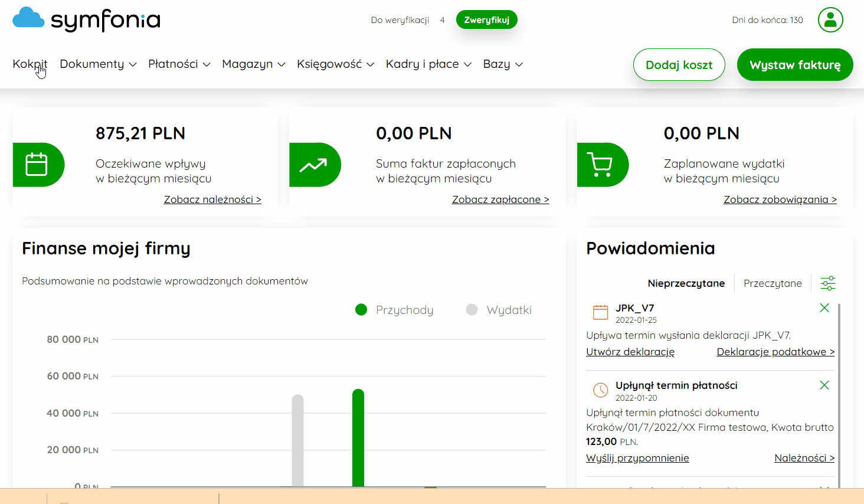Viewport: 864px width, 504px height.
Task: Go to the Kokpit page
Action: pyautogui.click(x=30, y=64)
